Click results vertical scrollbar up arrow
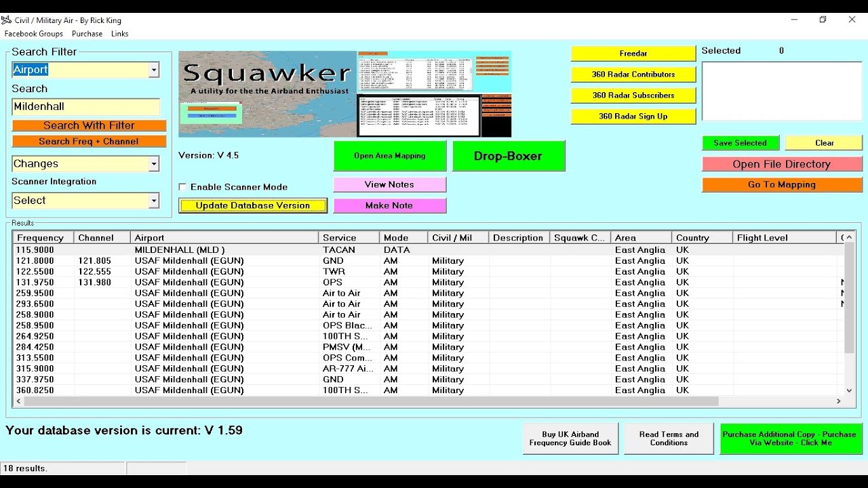The height and width of the screenshot is (488, 868). 849,237
